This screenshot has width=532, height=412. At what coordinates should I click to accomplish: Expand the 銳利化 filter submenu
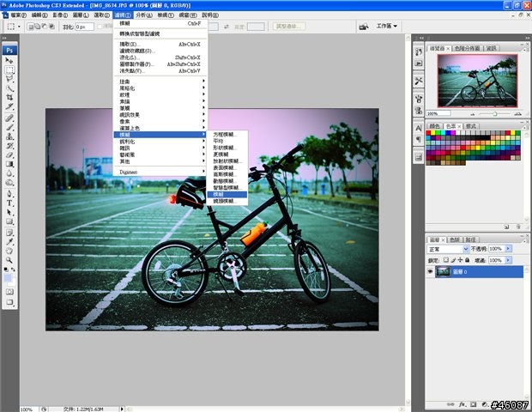pos(160,142)
